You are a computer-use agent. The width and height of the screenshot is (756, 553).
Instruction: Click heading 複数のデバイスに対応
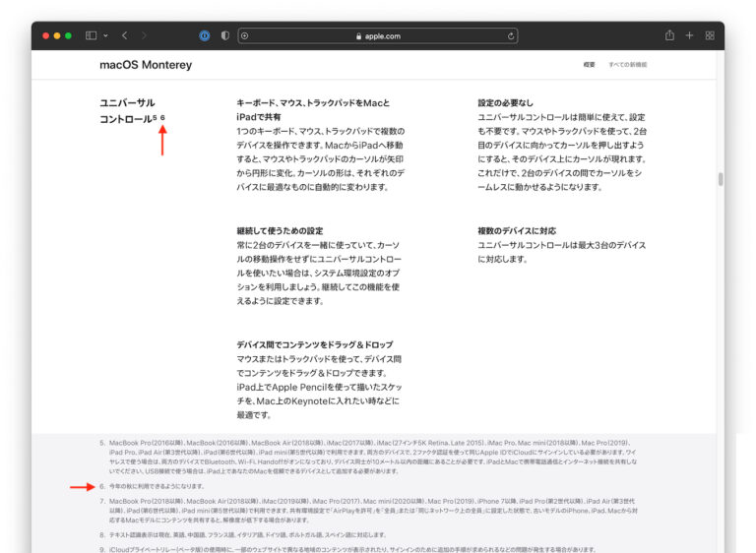tap(517, 231)
